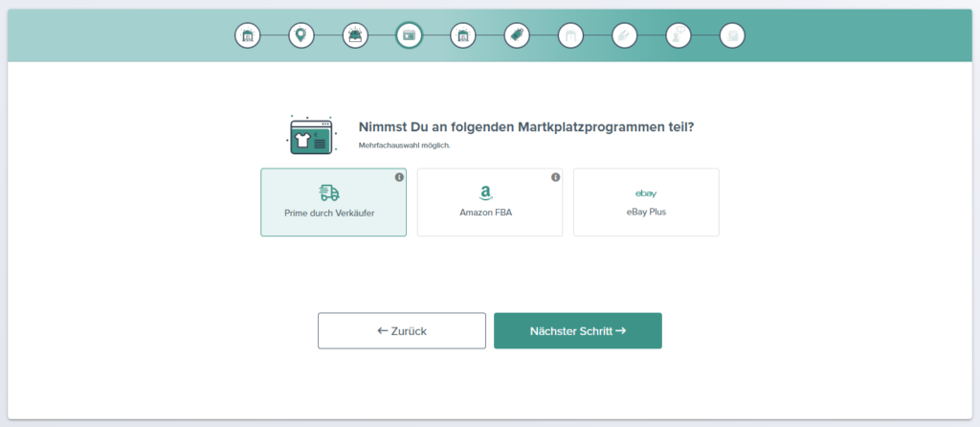This screenshot has width=980, height=427.
Task: Go to the person with speech bubble step
Action: [679, 35]
